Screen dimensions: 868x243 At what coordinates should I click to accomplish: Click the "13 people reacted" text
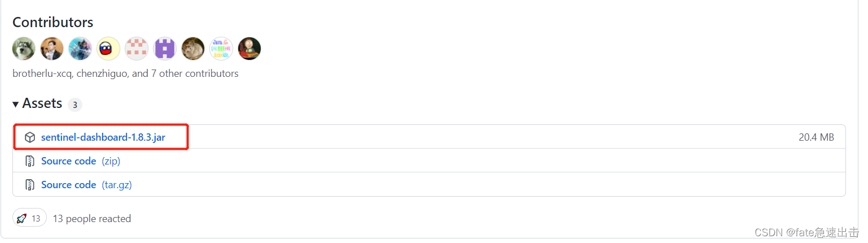click(x=91, y=219)
